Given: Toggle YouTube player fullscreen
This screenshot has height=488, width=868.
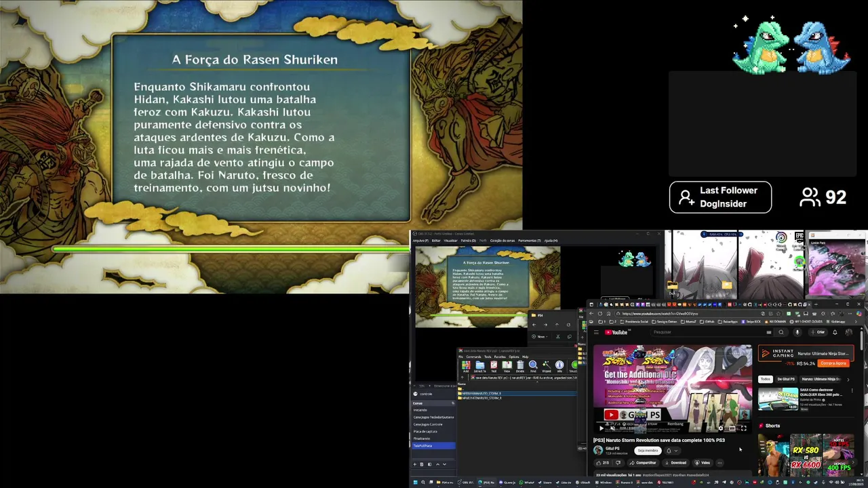Looking at the screenshot, I should click(x=743, y=428).
